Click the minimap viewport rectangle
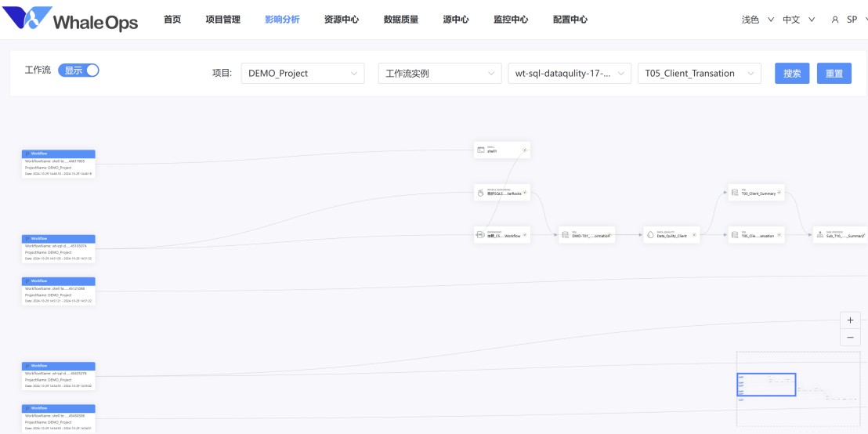The width and height of the screenshot is (868, 434). coord(766,384)
